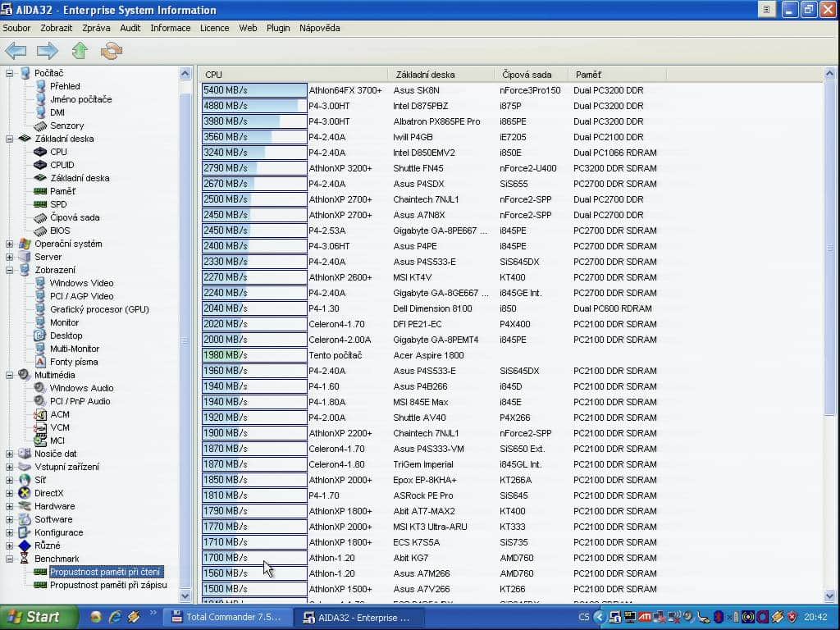Sort by the Paměť column header
The image size is (840, 630).
[617, 75]
